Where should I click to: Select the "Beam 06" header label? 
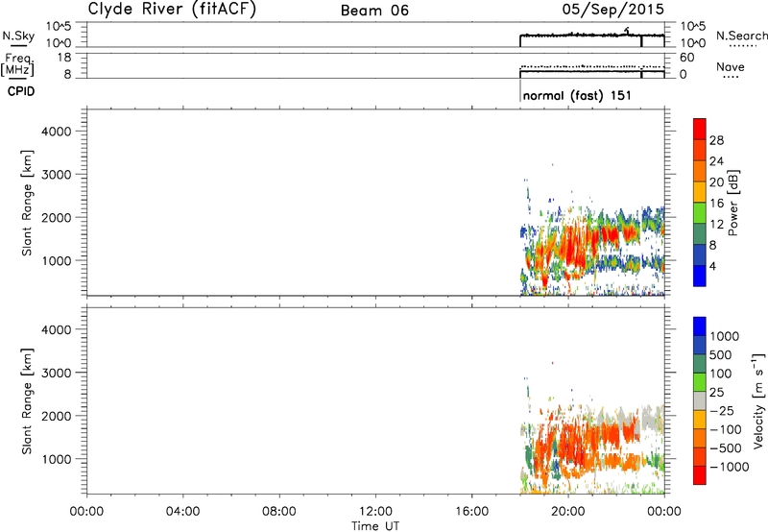(x=374, y=11)
